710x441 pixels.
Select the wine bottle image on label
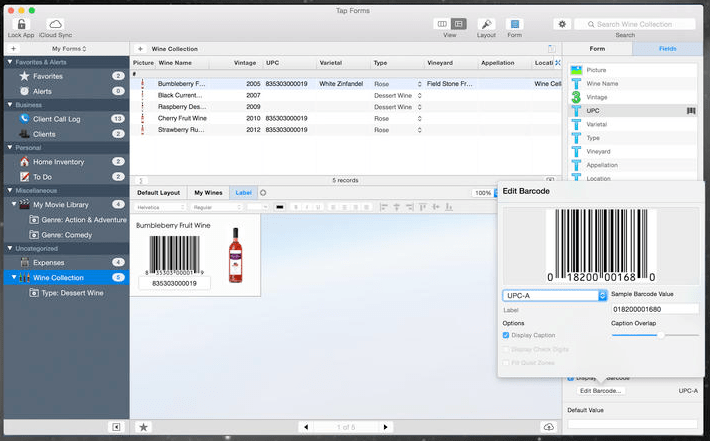(235, 255)
